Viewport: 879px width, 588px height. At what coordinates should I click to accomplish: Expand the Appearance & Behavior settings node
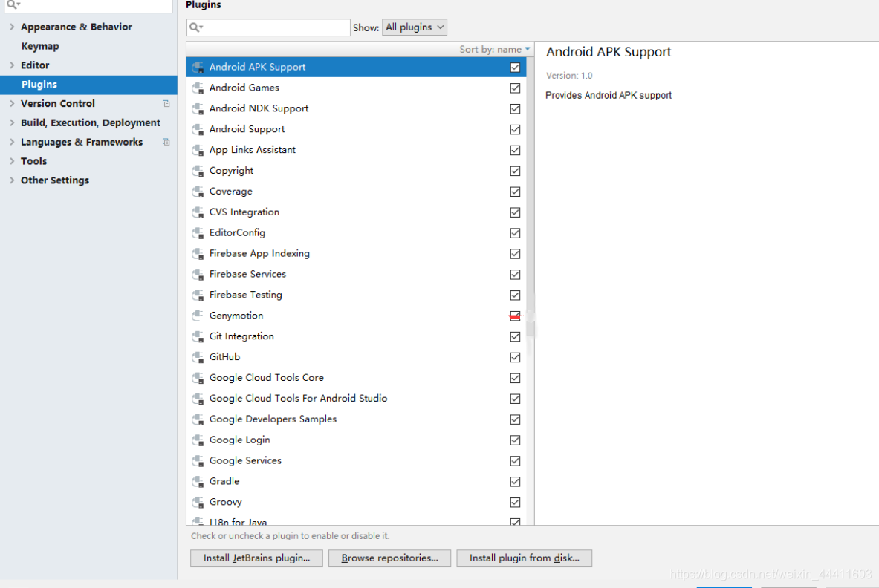pos(12,27)
